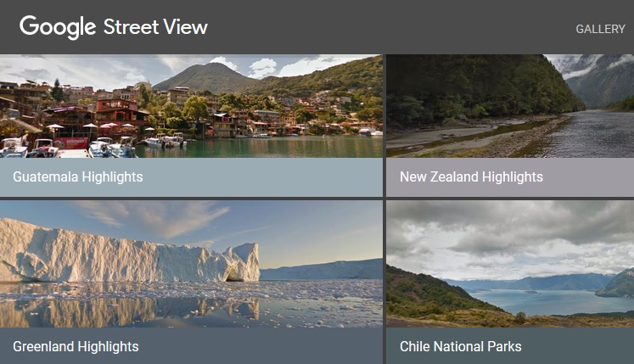Select the Greenland Highlights caption label
The width and height of the screenshot is (634, 364).
[x=76, y=346]
